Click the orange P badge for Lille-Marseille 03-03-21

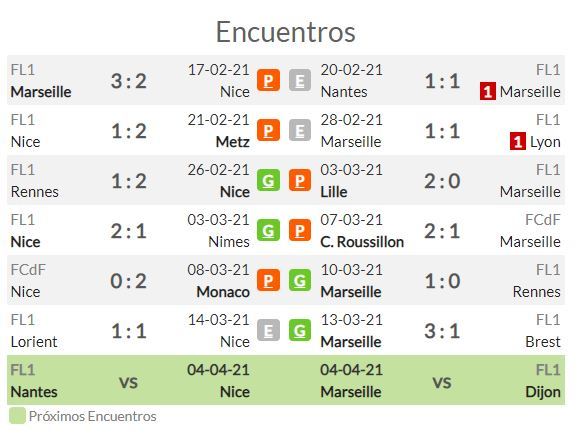point(300,180)
